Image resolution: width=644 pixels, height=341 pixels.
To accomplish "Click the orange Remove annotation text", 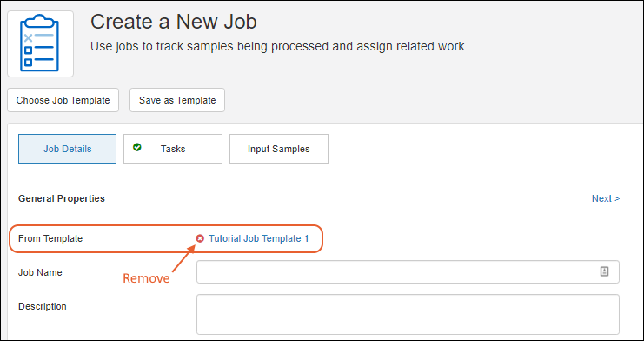I will pyautogui.click(x=146, y=278).
